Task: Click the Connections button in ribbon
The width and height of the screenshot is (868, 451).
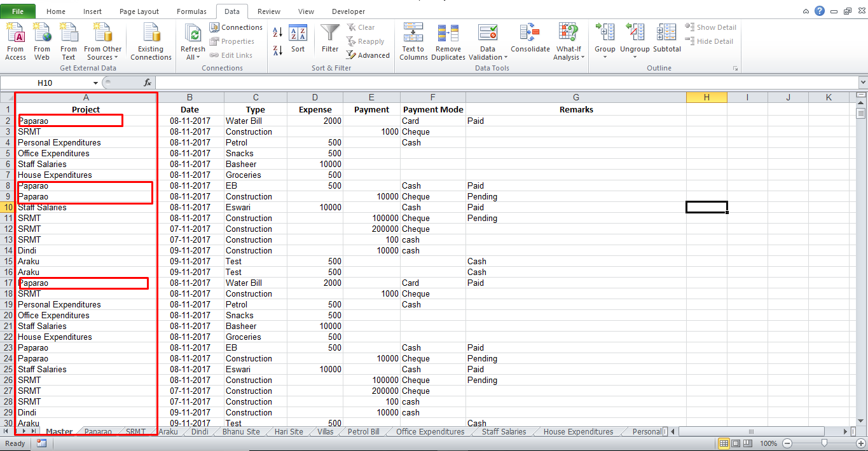Action: [x=235, y=27]
